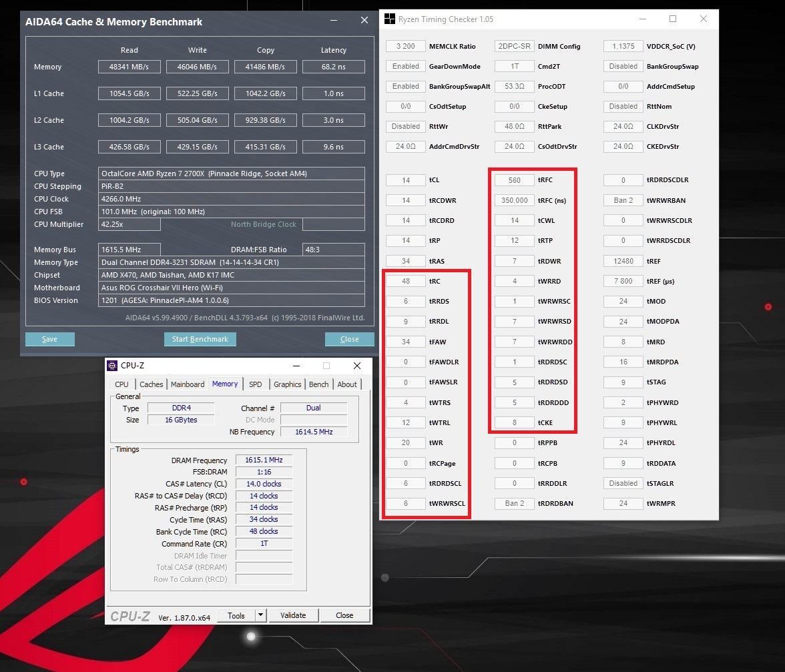The image size is (785, 672).
Task: Click the ProcODT value 53.3Ω
Action: (x=514, y=86)
